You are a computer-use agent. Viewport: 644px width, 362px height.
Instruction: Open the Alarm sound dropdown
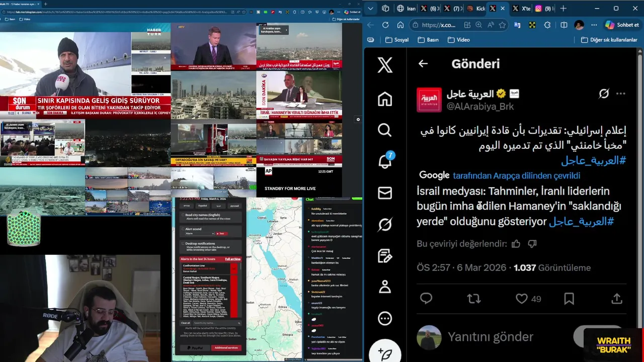pyautogui.click(x=199, y=234)
